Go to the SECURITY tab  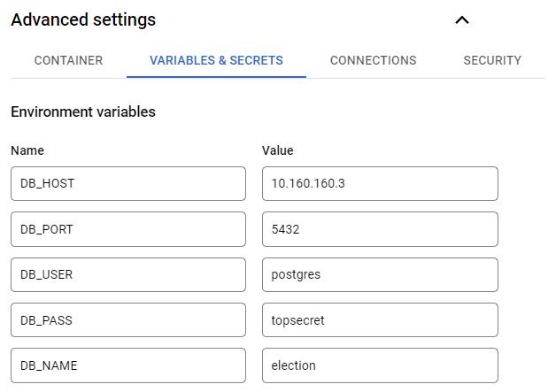pyautogui.click(x=492, y=60)
